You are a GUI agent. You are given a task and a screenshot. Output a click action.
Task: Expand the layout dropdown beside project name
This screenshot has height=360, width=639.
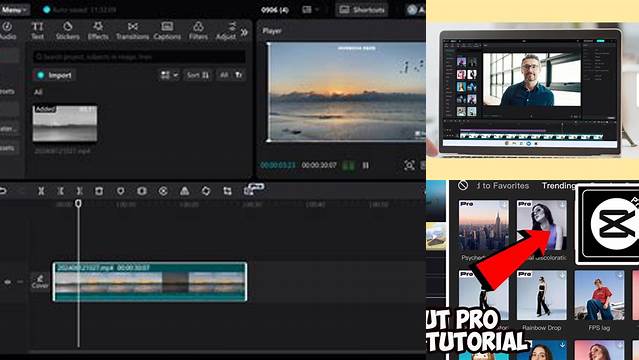[311, 9]
